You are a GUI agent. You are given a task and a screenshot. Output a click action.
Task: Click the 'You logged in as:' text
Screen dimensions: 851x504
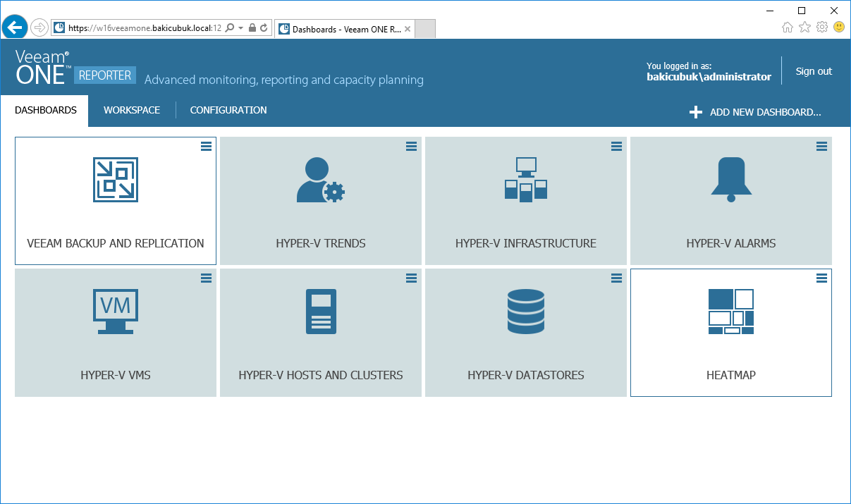click(x=679, y=66)
